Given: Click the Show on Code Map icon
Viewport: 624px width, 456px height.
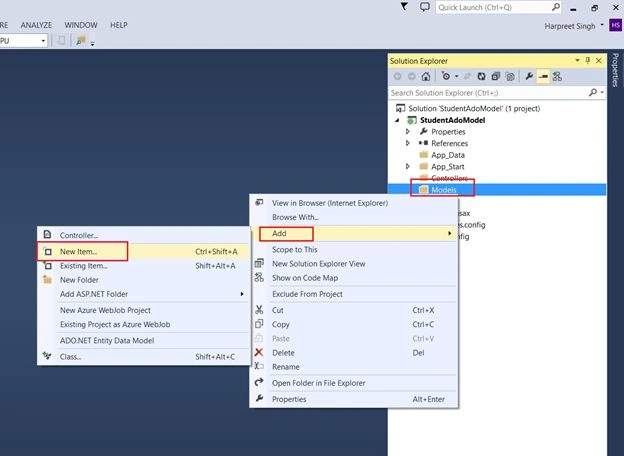Looking at the screenshot, I should coord(259,277).
